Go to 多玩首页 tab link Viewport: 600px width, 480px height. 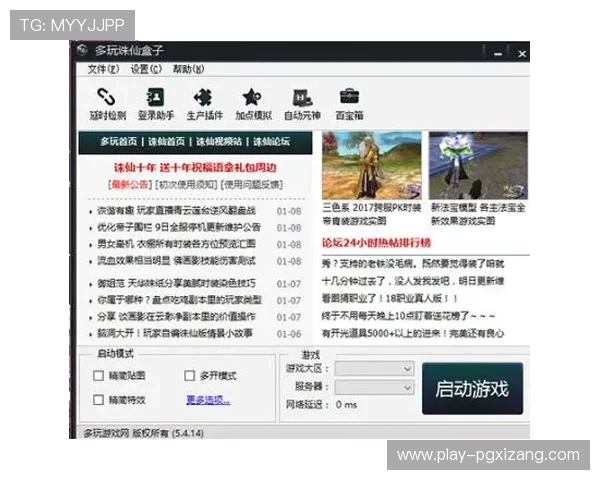[119, 142]
